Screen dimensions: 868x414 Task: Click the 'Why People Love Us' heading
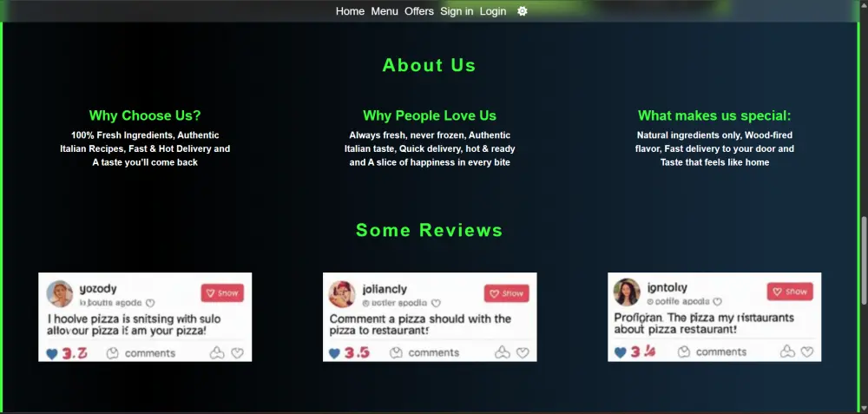coord(430,115)
